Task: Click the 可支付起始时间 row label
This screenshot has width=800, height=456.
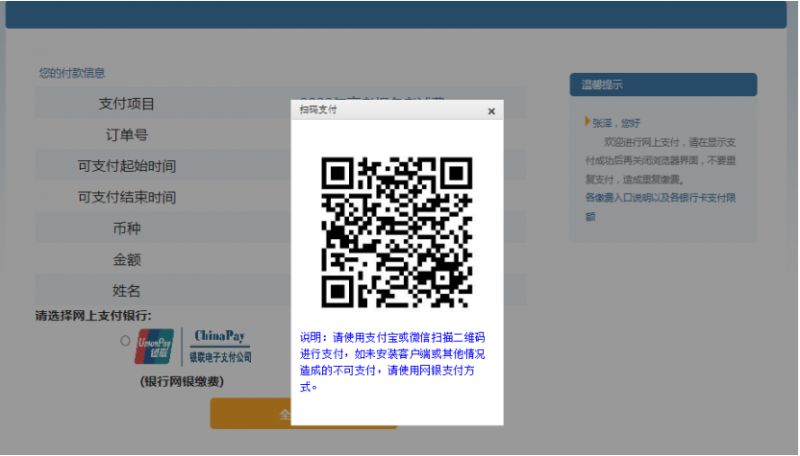Action: tap(127, 166)
